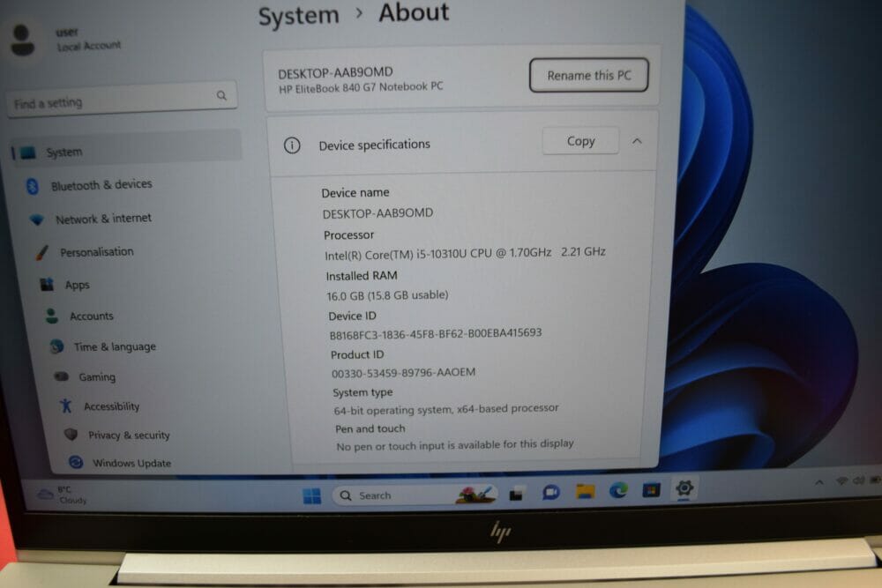Click the Rename this PC button
The width and height of the screenshot is (882, 588).
pos(589,75)
